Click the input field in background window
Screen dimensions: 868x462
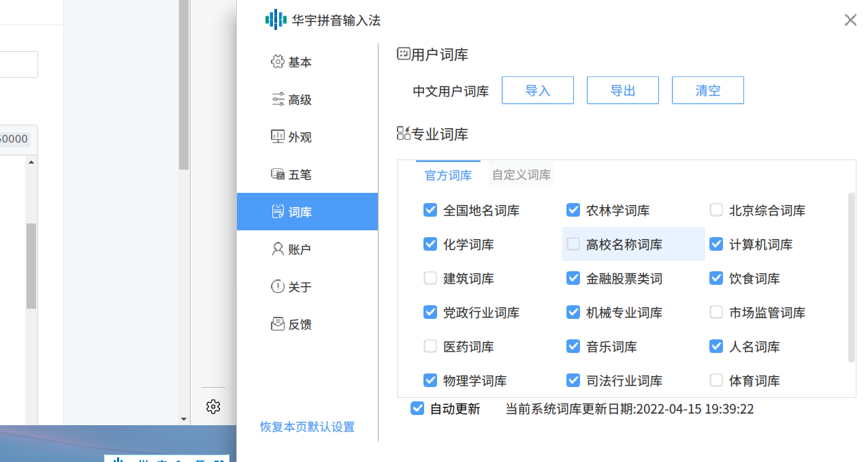pyautogui.click(x=18, y=64)
